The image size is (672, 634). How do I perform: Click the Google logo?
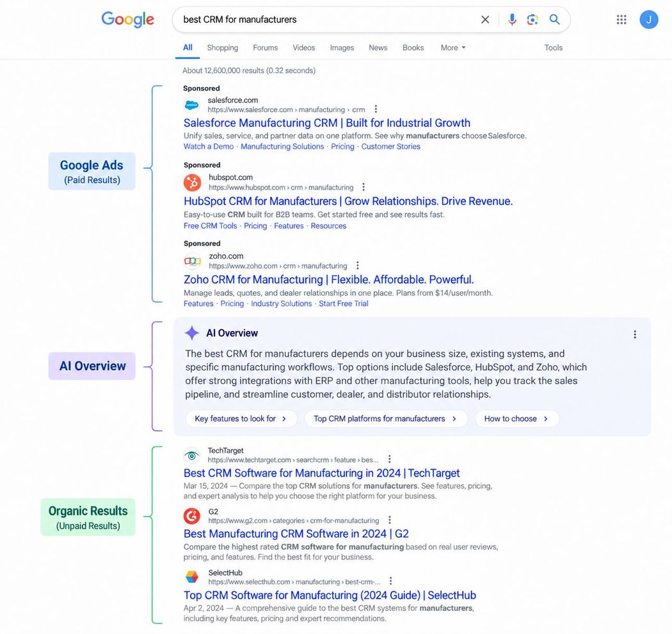pyautogui.click(x=128, y=20)
